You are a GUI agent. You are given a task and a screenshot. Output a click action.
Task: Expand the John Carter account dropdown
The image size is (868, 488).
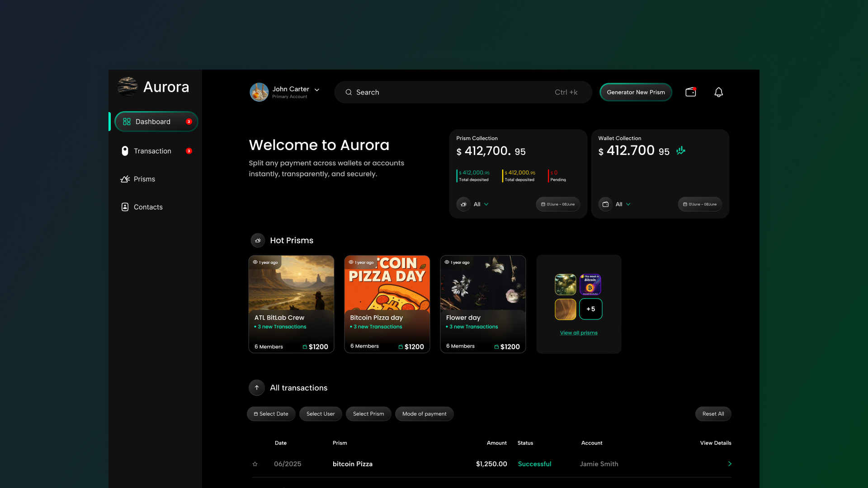317,90
